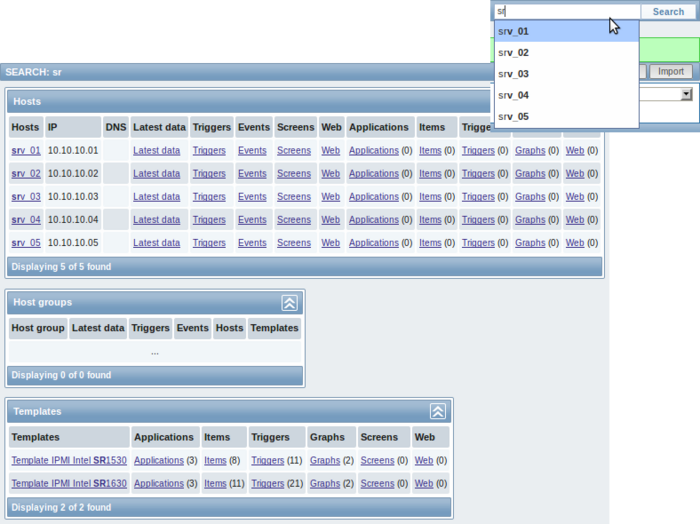Open Latest data for srv_05
The height and width of the screenshot is (524, 700).
coord(156,243)
